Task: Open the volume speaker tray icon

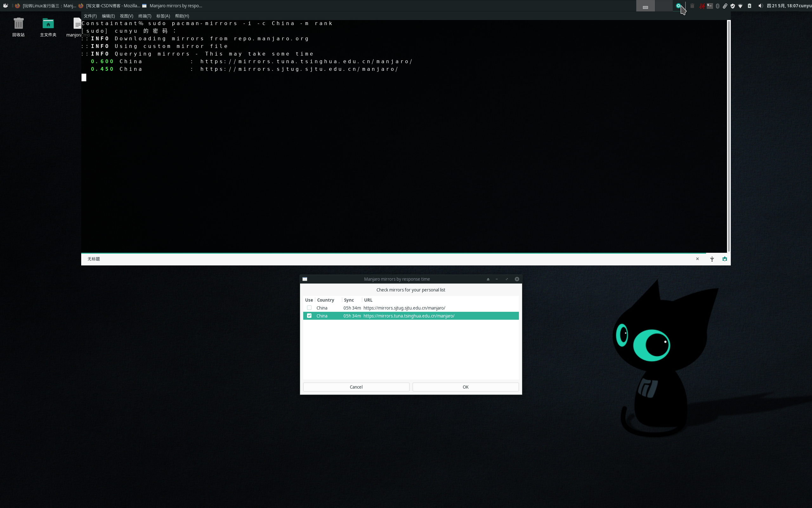Action: click(761, 6)
